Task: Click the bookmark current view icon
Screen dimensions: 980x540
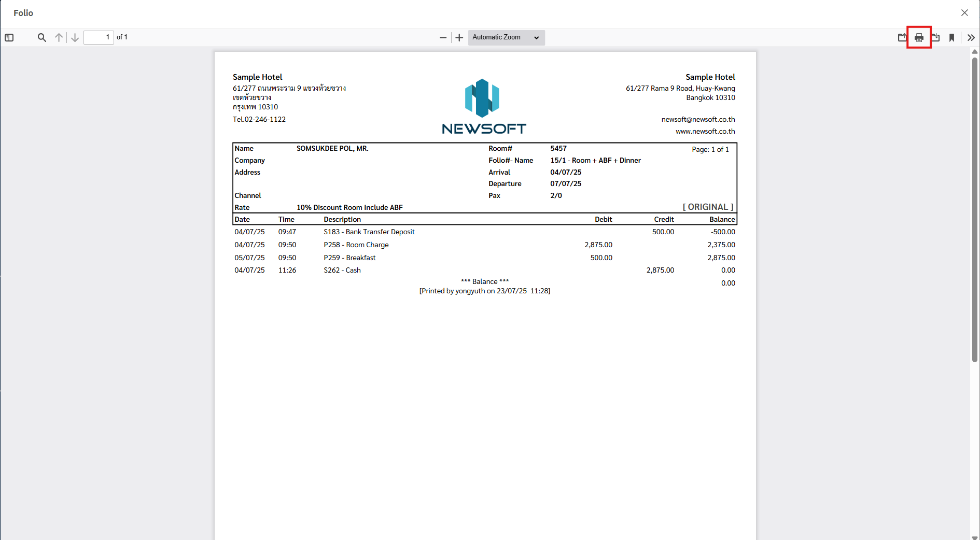Action: pyautogui.click(x=952, y=38)
